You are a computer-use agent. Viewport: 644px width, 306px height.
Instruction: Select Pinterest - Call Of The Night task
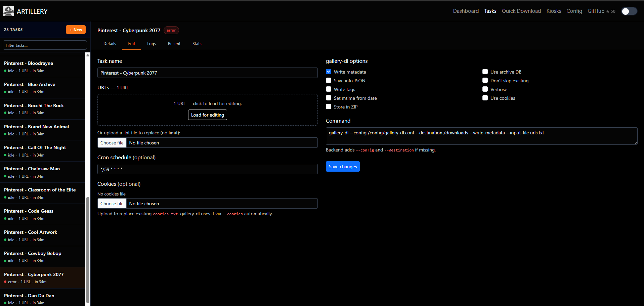(43, 151)
